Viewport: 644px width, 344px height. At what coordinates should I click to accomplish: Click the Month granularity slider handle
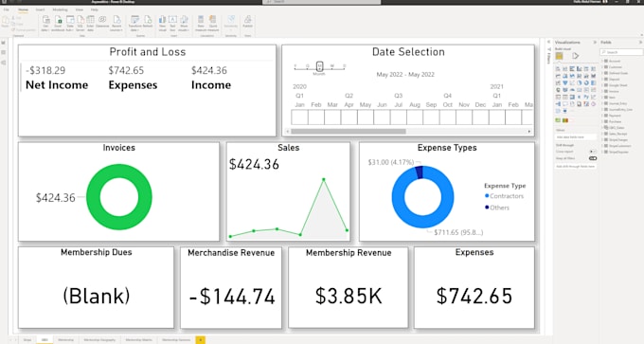(x=319, y=66)
